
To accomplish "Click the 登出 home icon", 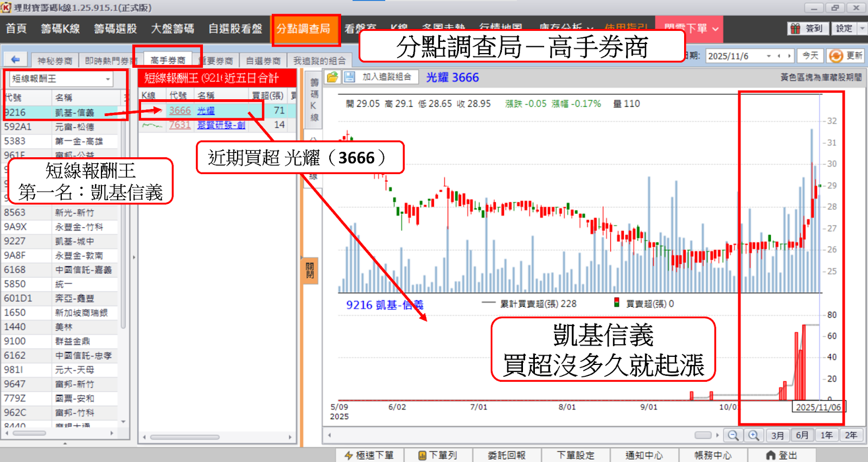I will pyautogui.click(x=771, y=455).
